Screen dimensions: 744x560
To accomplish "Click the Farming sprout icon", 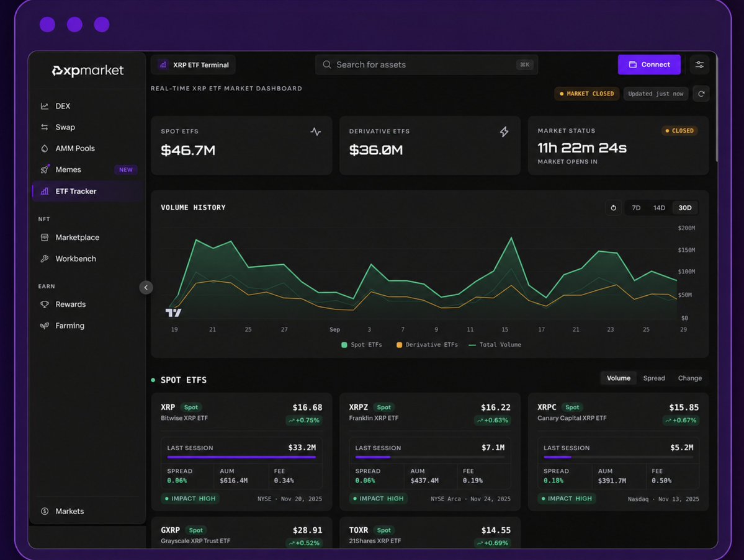I will tap(45, 326).
